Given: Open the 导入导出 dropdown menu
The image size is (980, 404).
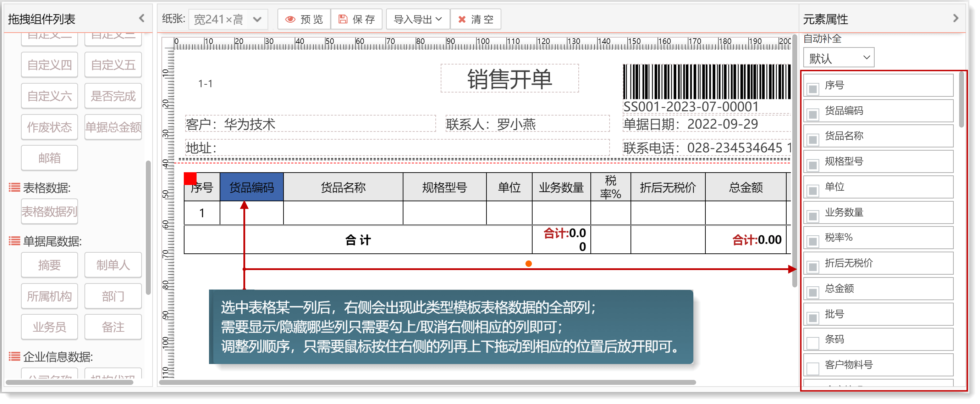Looking at the screenshot, I should pyautogui.click(x=418, y=19).
